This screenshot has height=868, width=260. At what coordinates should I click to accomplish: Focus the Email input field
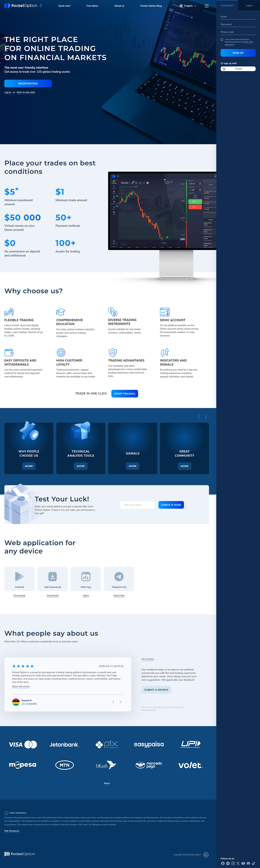pyautogui.click(x=238, y=16)
